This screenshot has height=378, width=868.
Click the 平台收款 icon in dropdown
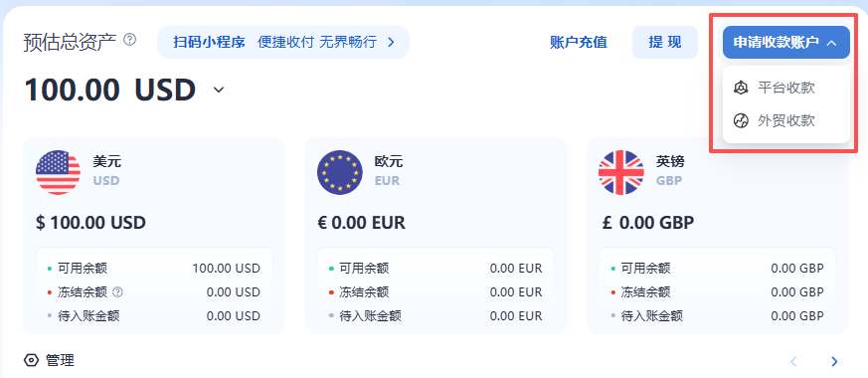741,88
